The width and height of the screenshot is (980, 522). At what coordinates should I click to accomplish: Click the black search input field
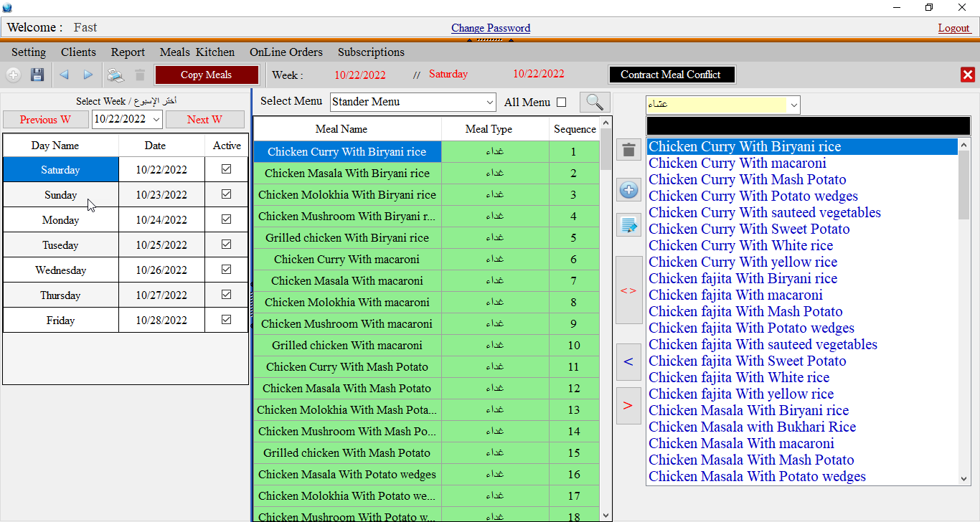808,126
